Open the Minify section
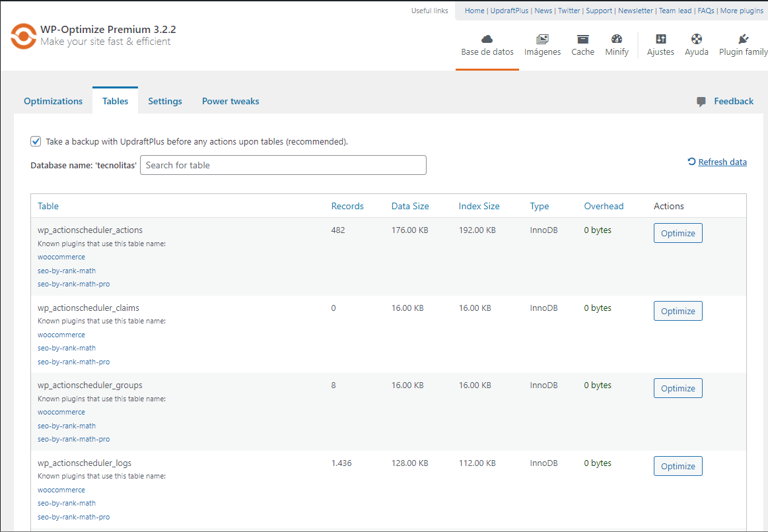 [616, 44]
